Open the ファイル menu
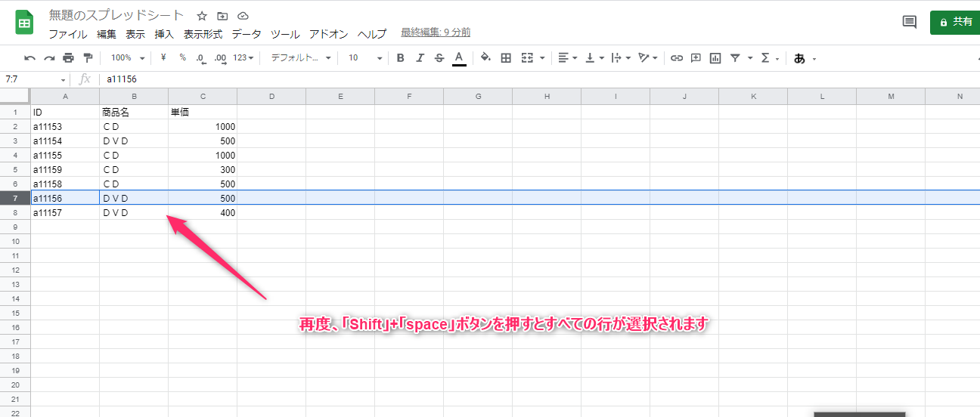980x417 pixels. tap(68, 34)
